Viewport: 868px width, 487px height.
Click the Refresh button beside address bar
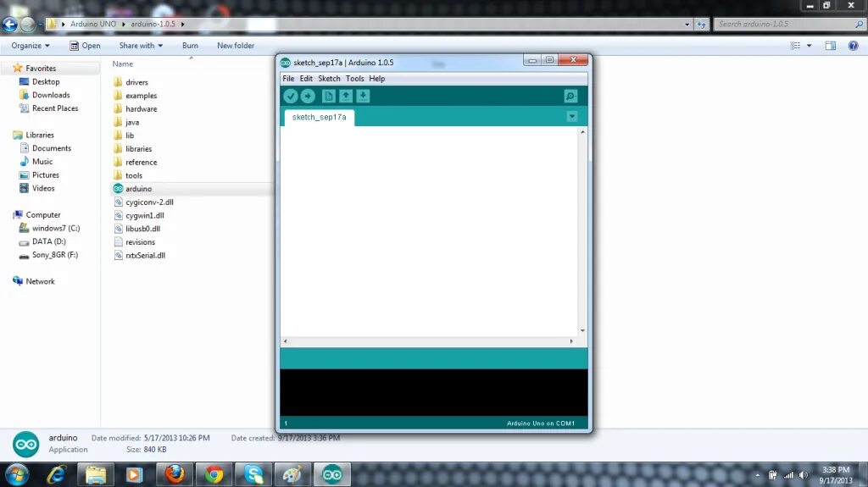point(701,25)
